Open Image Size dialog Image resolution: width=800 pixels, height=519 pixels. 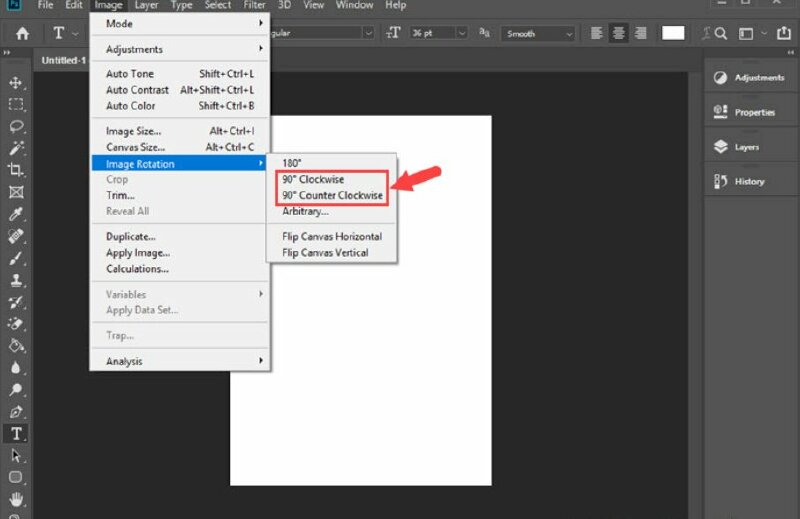coord(180,131)
